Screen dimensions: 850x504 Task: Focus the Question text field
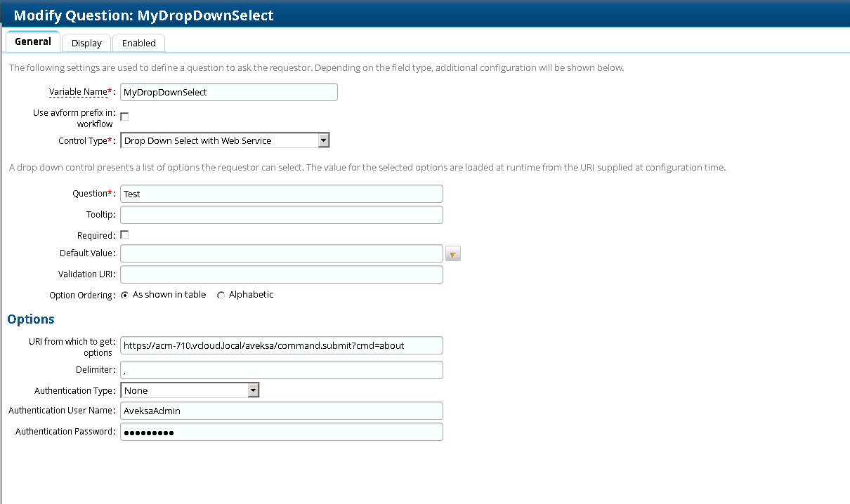[x=281, y=194]
